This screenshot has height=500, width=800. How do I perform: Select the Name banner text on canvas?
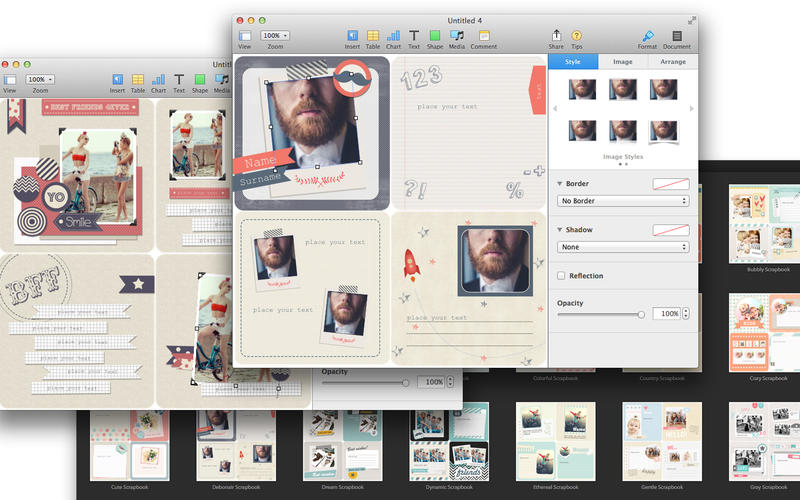260,162
